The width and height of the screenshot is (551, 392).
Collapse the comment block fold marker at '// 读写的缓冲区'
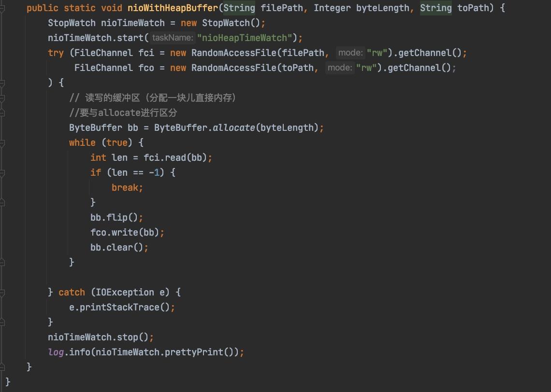pos(2,98)
